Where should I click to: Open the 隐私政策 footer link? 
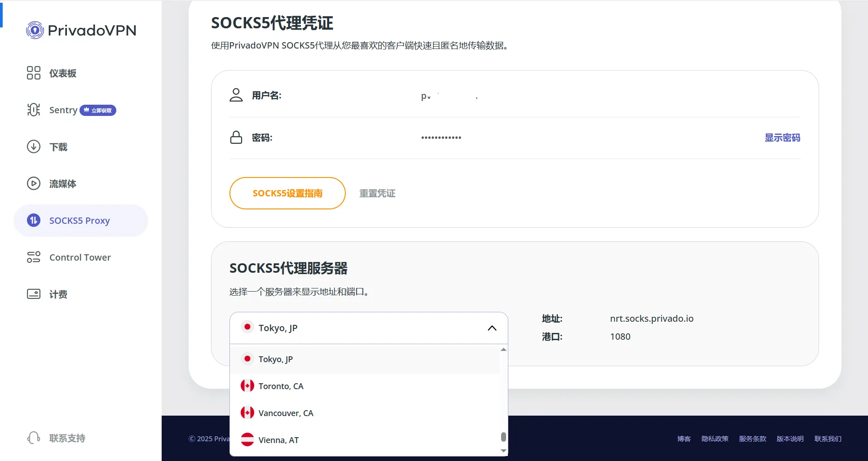coord(715,439)
